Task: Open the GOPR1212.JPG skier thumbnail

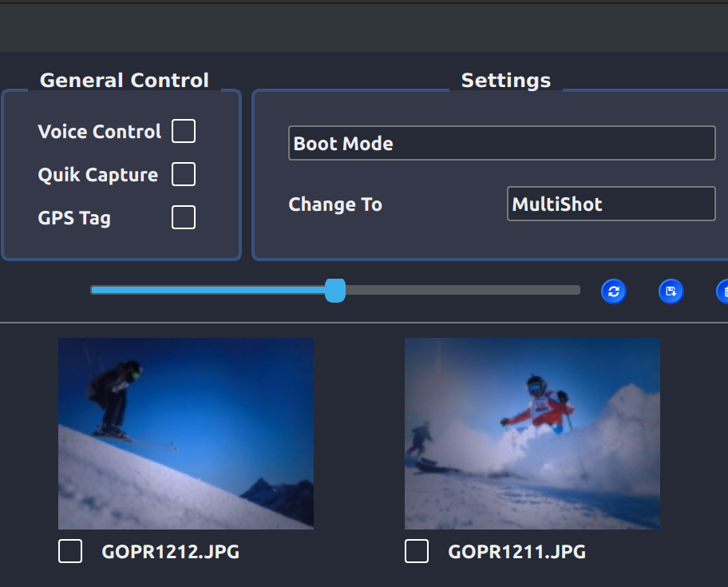Action: (186, 434)
